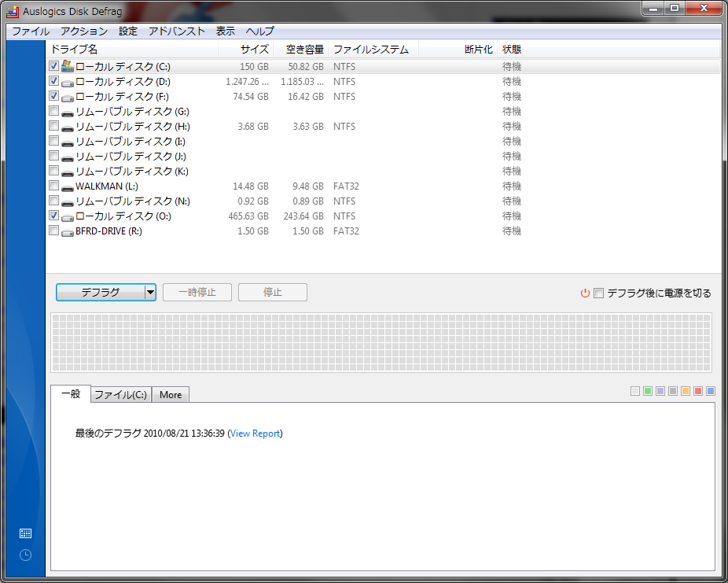Open the ヘルプ menu
Image resolution: width=728 pixels, height=583 pixels.
260,31
